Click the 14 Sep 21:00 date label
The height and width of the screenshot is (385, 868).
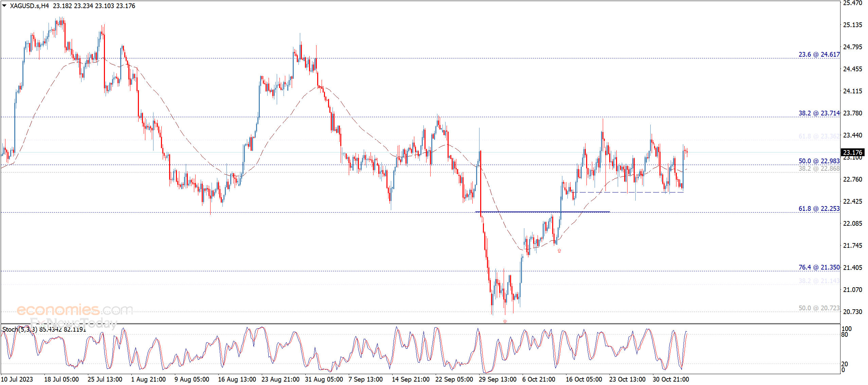(x=411, y=379)
